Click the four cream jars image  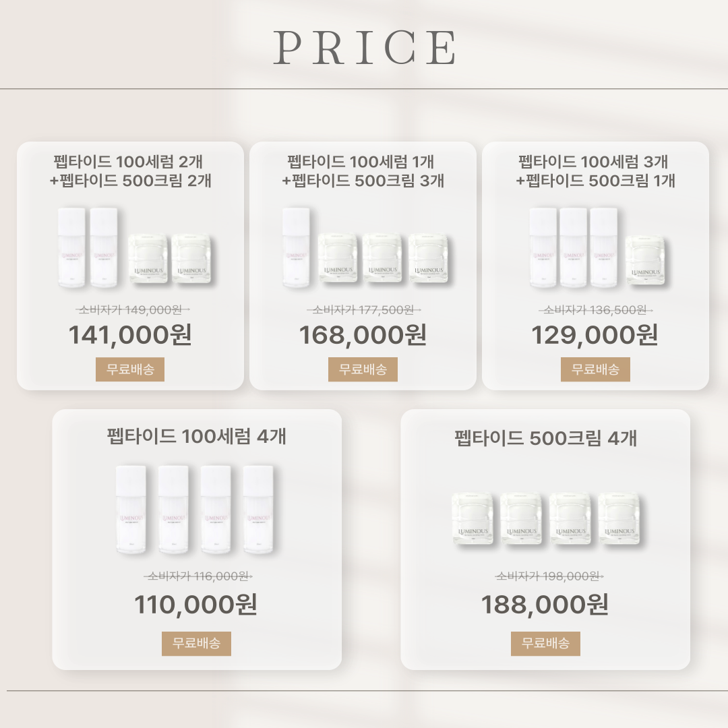546,518
